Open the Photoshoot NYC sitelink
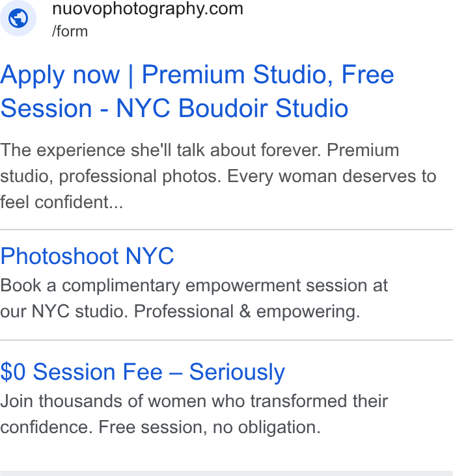This screenshot has width=453, height=476. click(87, 256)
